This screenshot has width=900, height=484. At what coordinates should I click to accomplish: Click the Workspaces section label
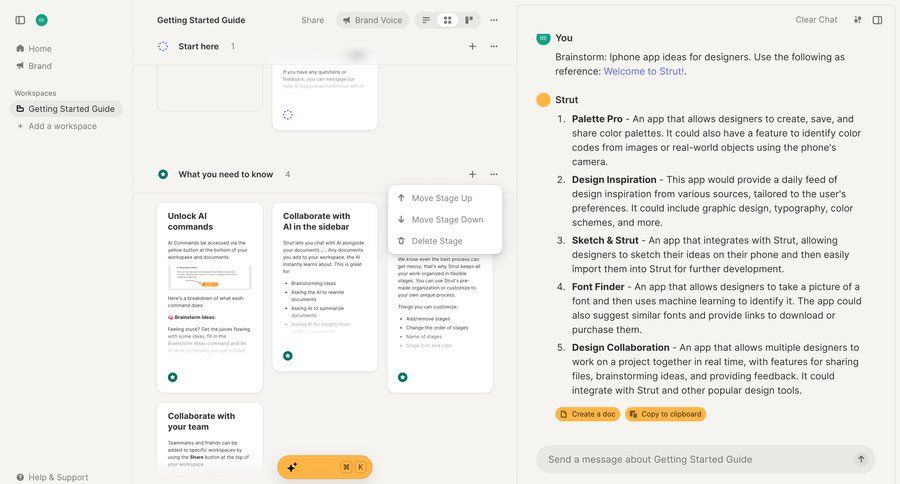click(x=35, y=93)
